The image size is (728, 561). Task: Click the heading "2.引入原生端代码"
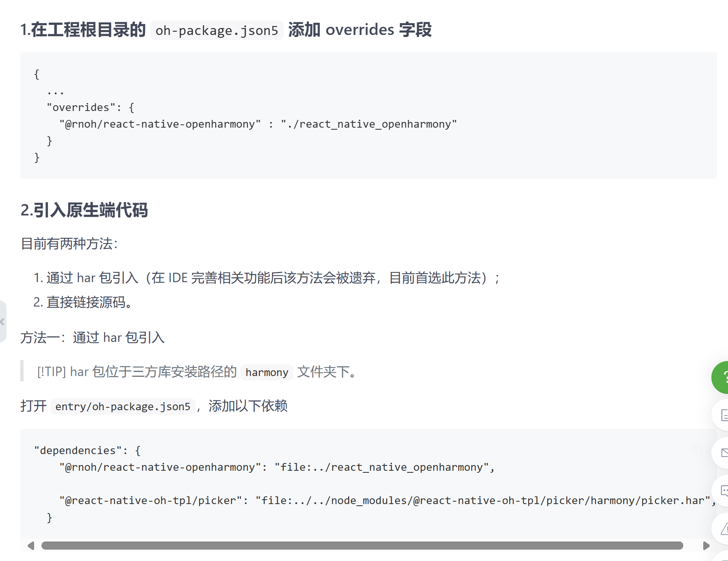click(84, 210)
